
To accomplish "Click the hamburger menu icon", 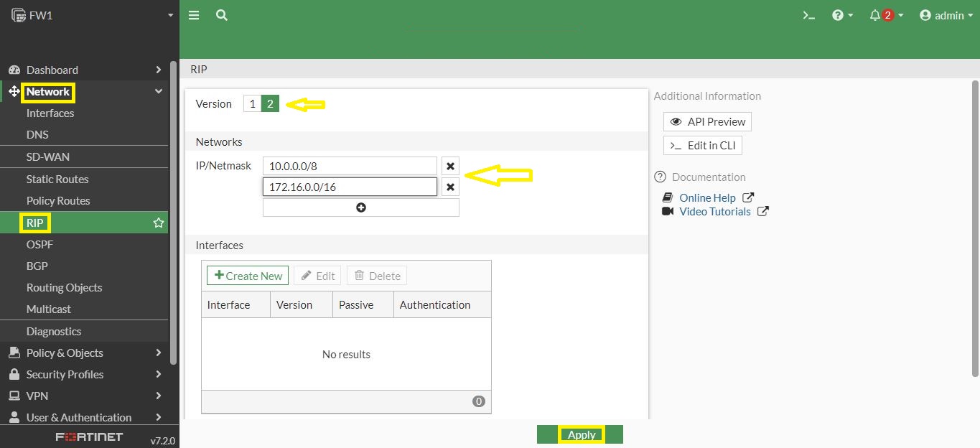I will pos(193,14).
